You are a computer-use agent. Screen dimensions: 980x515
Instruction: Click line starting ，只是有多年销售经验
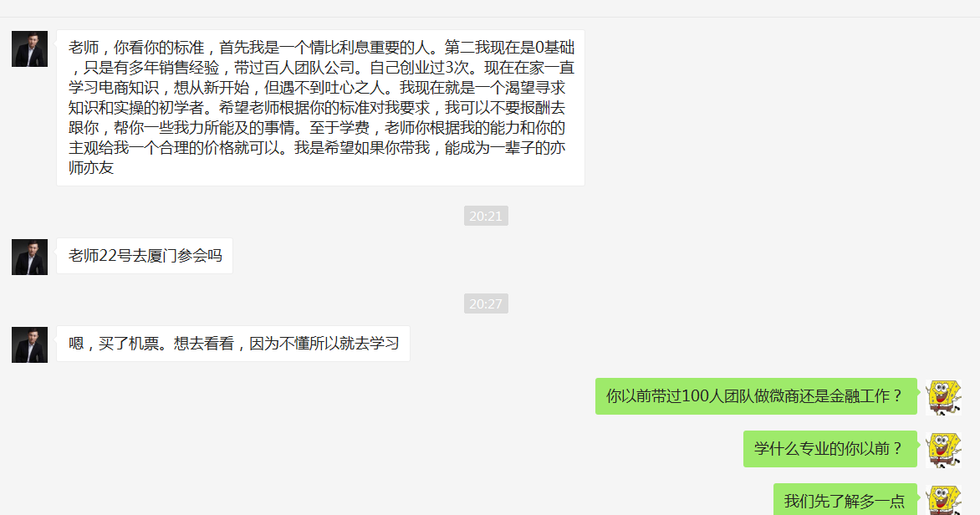321,68
